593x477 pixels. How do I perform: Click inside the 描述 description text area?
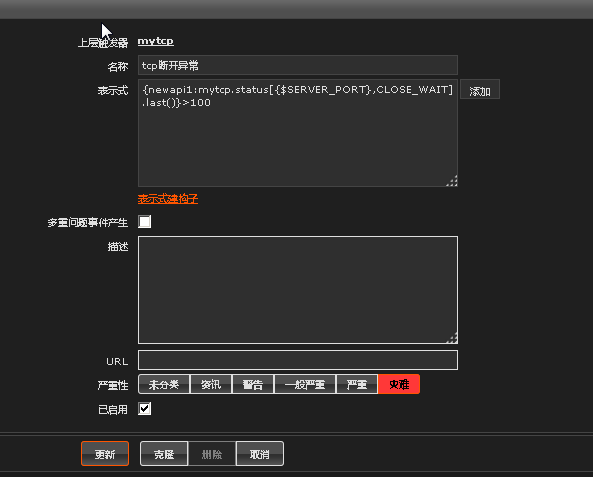tap(298, 290)
